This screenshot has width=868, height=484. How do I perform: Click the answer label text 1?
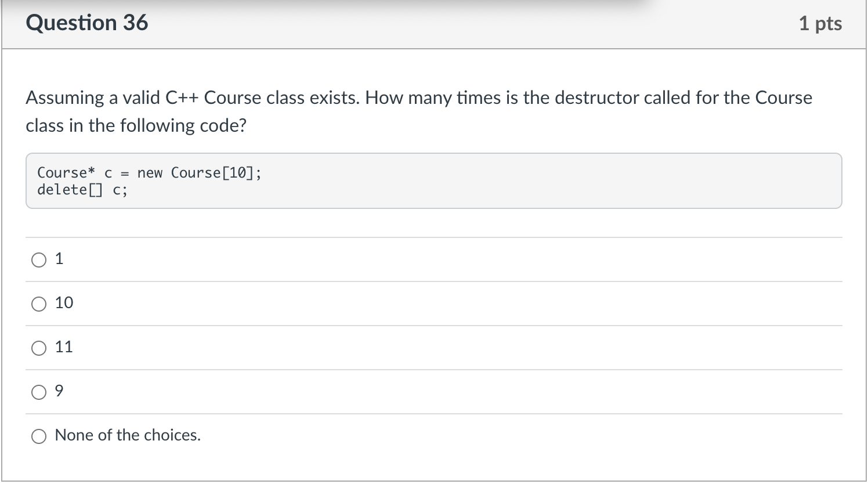[x=59, y=258]
